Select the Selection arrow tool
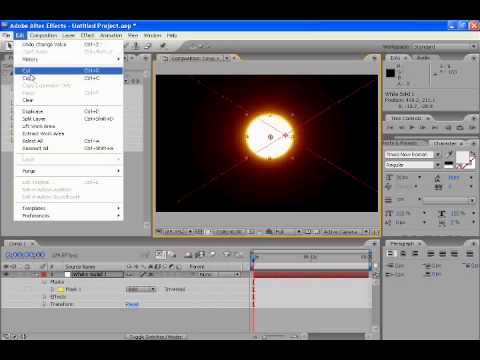Image resolution: width=480 pixels, height=360 pixels. (9, 45)
